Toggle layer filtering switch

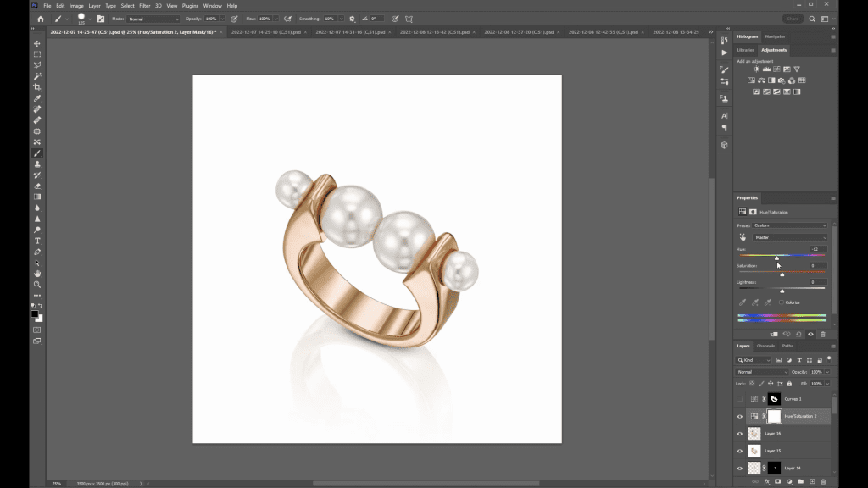tap(829, 359)
